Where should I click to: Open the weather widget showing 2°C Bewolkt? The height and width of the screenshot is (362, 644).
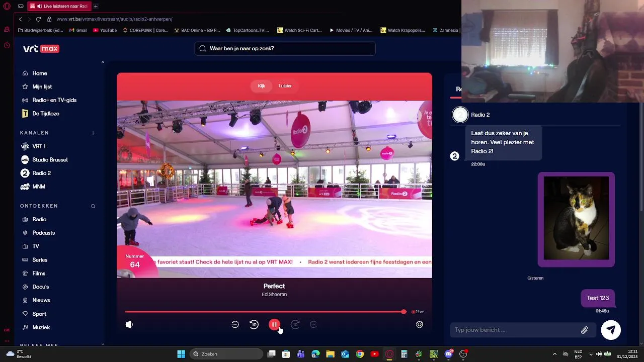click(19, 354)
